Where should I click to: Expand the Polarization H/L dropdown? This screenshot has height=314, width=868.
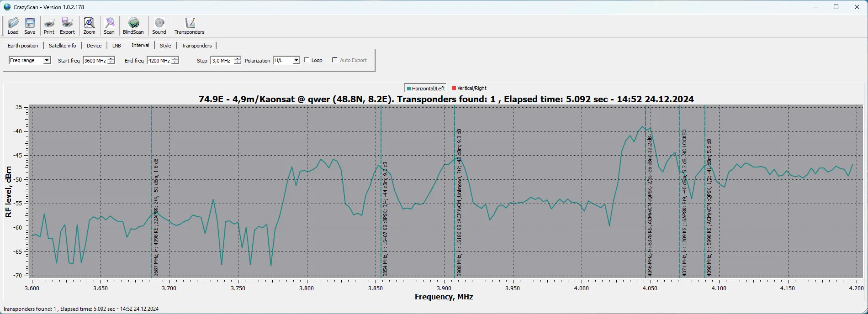(x=296, y=60)
